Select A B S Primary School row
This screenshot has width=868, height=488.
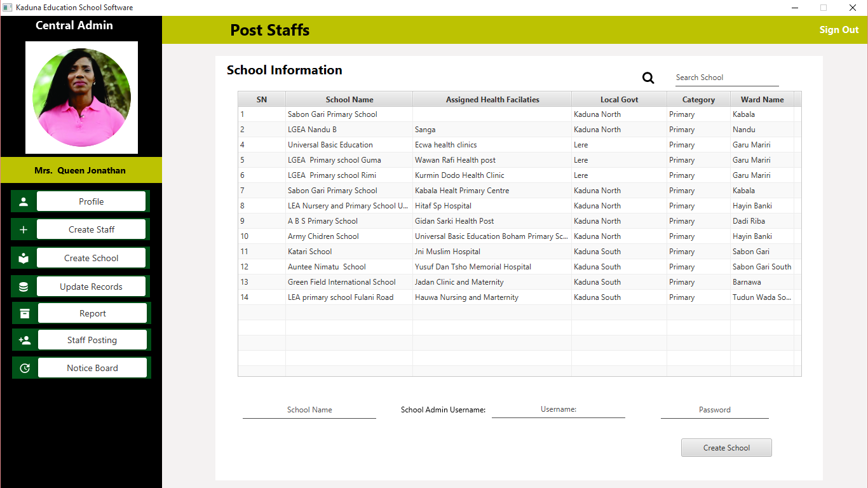(x=519, y=221)
